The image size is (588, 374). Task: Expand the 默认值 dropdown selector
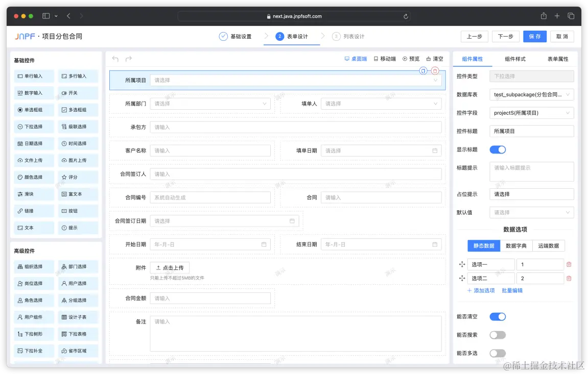(531, 212)
